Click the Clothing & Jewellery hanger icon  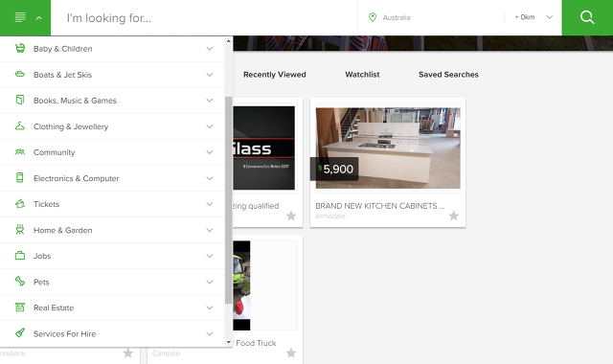pos(20,125)
